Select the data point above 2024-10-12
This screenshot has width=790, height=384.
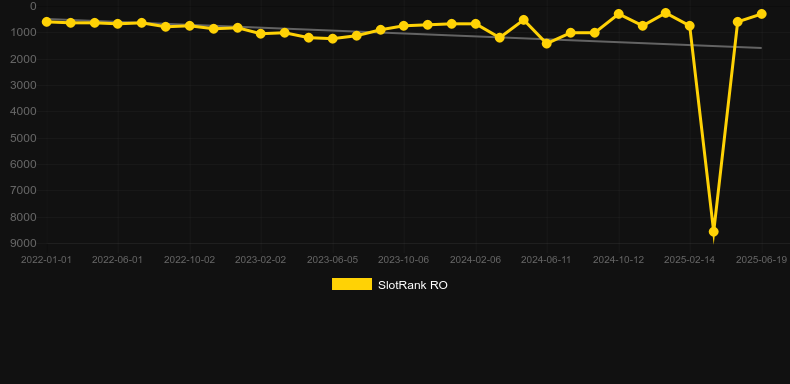coord(619,14)
